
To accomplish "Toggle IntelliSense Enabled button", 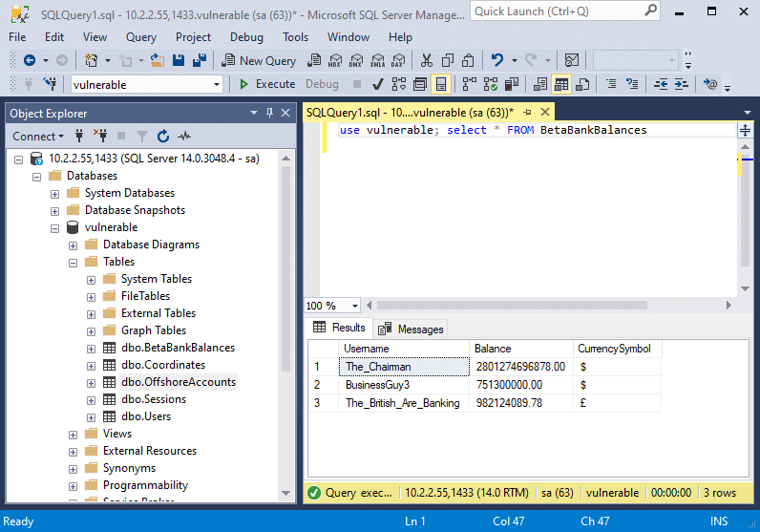I will 441,84.
